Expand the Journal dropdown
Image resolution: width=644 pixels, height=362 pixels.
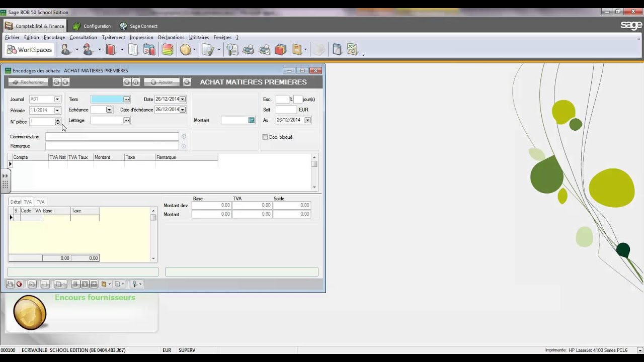tap(57, 100)
